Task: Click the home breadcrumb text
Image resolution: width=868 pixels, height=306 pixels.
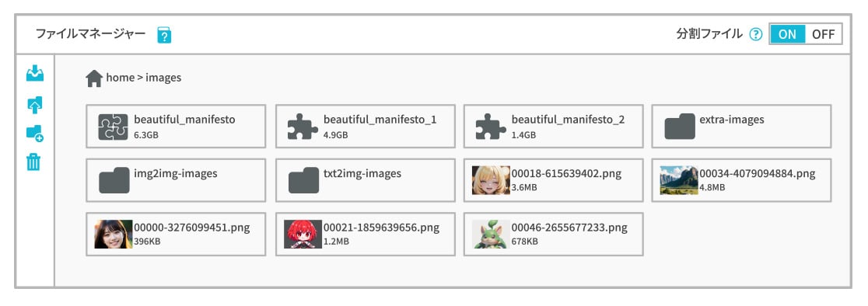Action: point(120,78)
